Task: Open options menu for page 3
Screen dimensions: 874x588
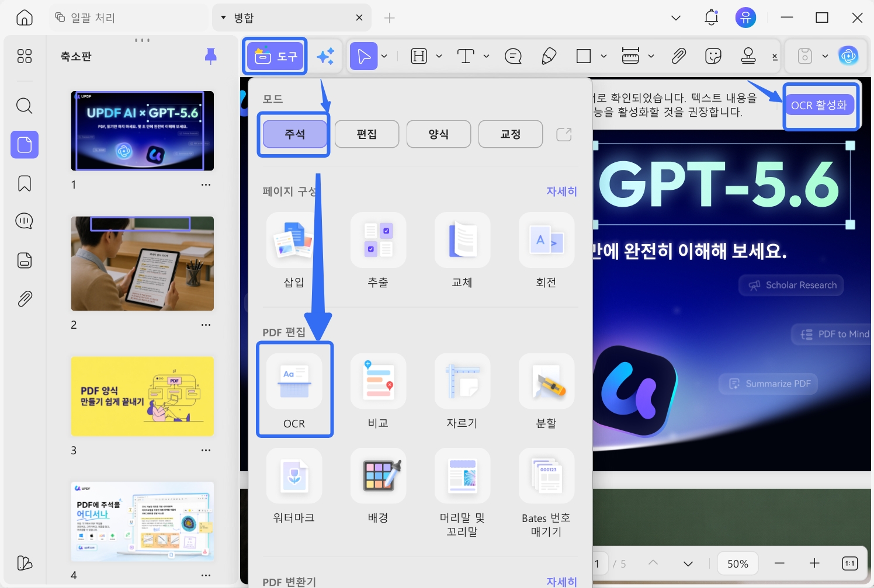Action: click(x=206, y=450)
